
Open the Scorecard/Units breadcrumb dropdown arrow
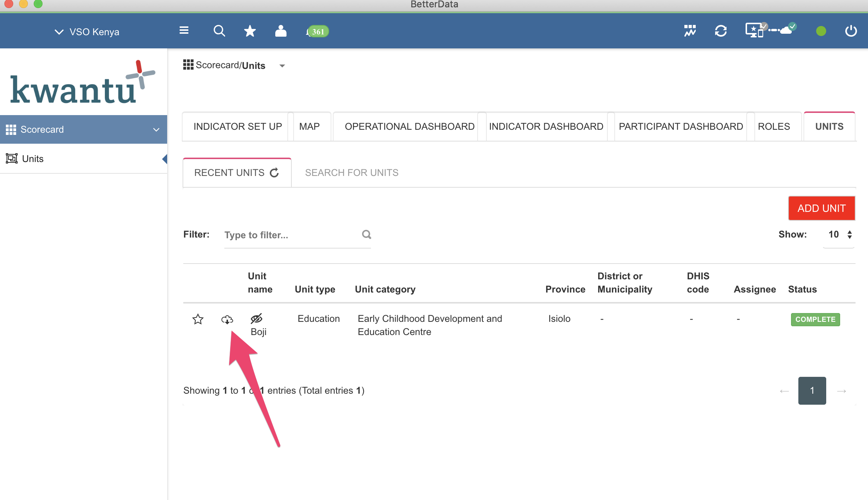click(282, 66)
